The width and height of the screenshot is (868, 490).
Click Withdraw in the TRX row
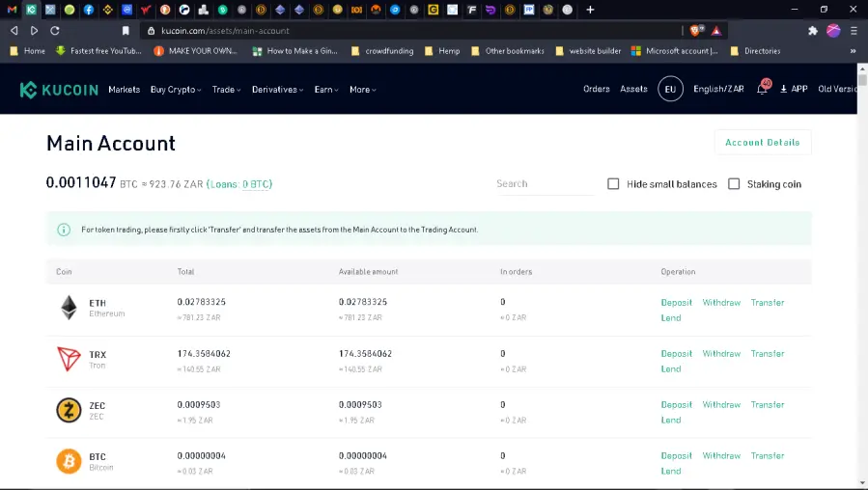(721, 353)
